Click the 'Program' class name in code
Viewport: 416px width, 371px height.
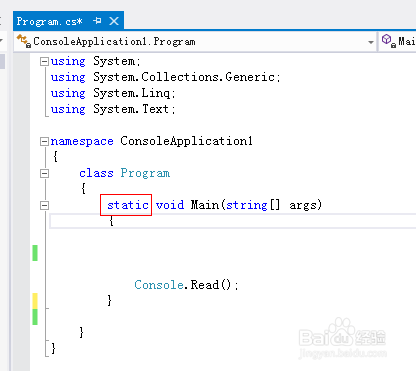pos(145,173)
